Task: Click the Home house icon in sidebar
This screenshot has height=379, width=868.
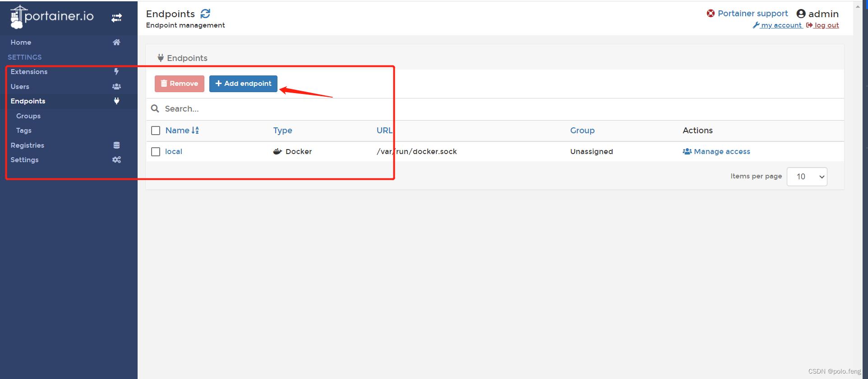Action: pyautogui.click(x=116, y=42)
